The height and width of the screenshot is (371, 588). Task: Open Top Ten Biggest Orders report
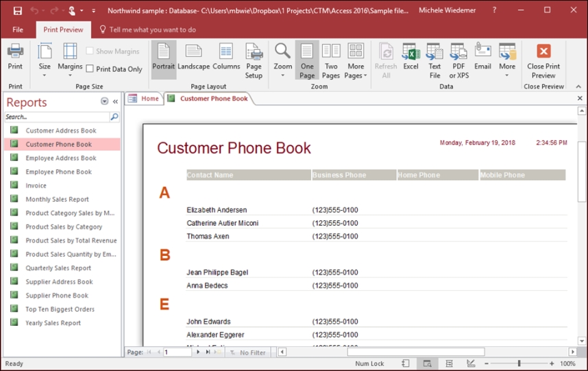[x=60, y=309]
